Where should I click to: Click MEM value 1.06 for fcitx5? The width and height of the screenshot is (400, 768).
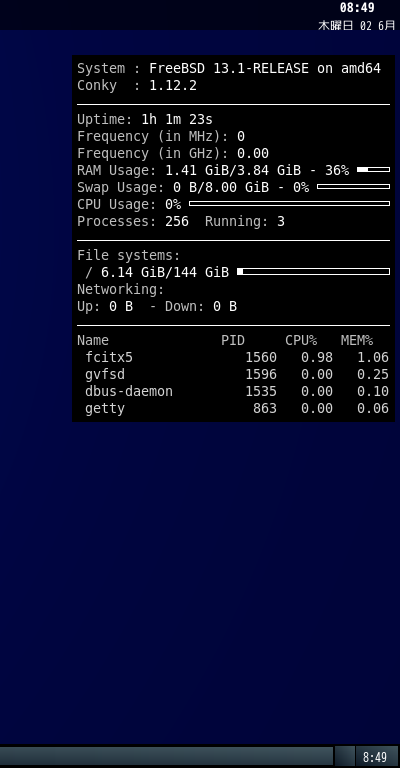click(373, 358)
